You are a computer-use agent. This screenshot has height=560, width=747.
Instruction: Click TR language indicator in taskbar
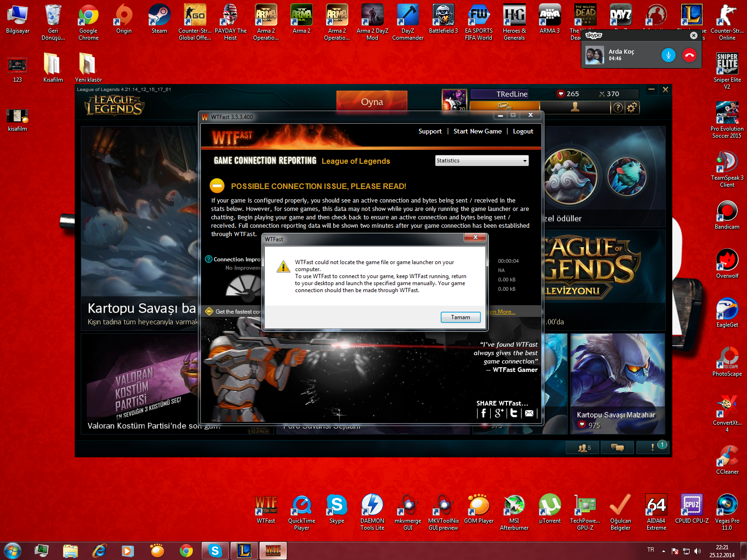tap(651, 550)
